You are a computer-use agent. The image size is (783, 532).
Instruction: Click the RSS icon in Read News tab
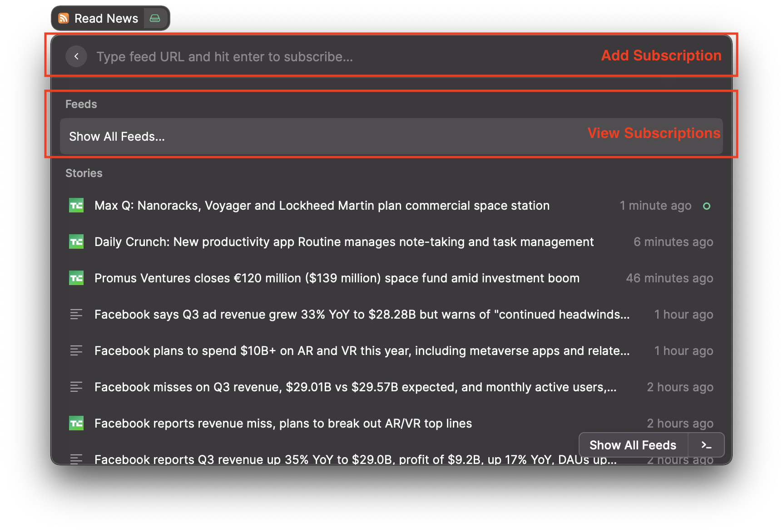64,18
